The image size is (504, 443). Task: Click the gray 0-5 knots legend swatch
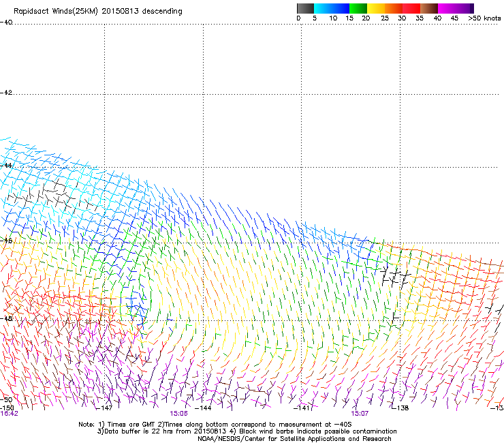point(305,8)
